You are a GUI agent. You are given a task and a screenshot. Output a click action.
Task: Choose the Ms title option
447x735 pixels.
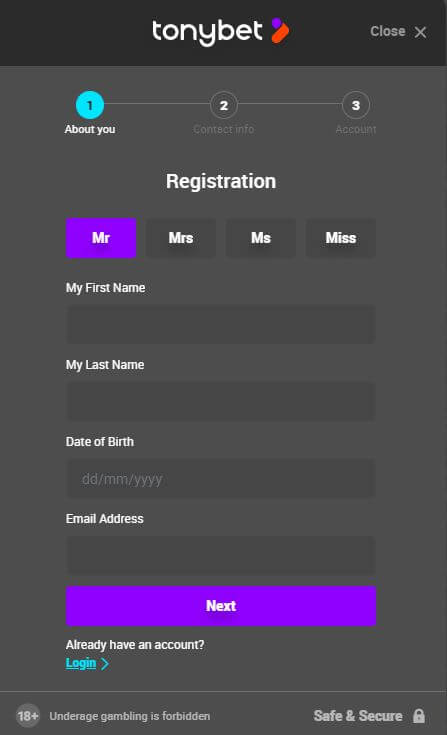(261, 238)
